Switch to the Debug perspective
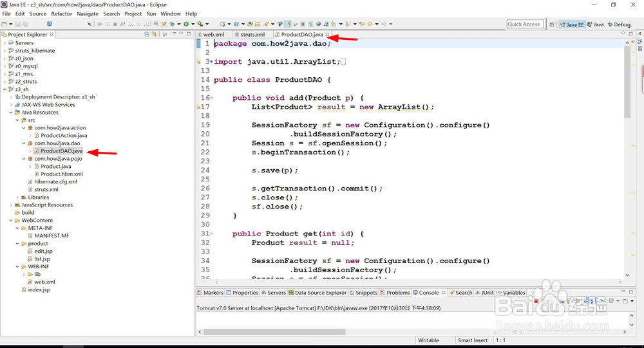 coord(619,24)
